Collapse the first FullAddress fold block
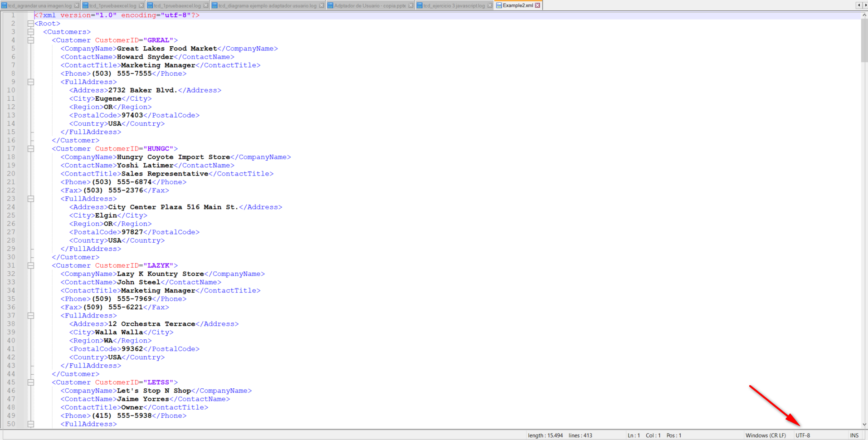This screenshot has height=440, width=868. pos(31,82)
